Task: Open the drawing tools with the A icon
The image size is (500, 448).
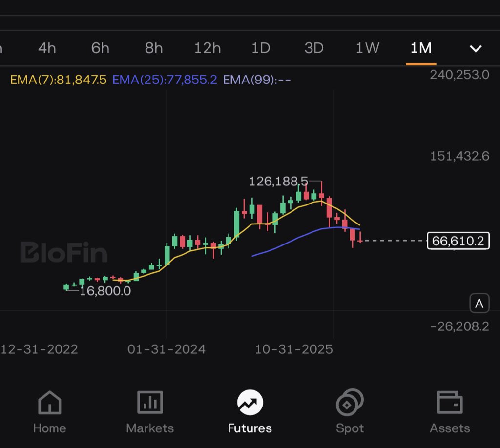Action: coord(479,303)
